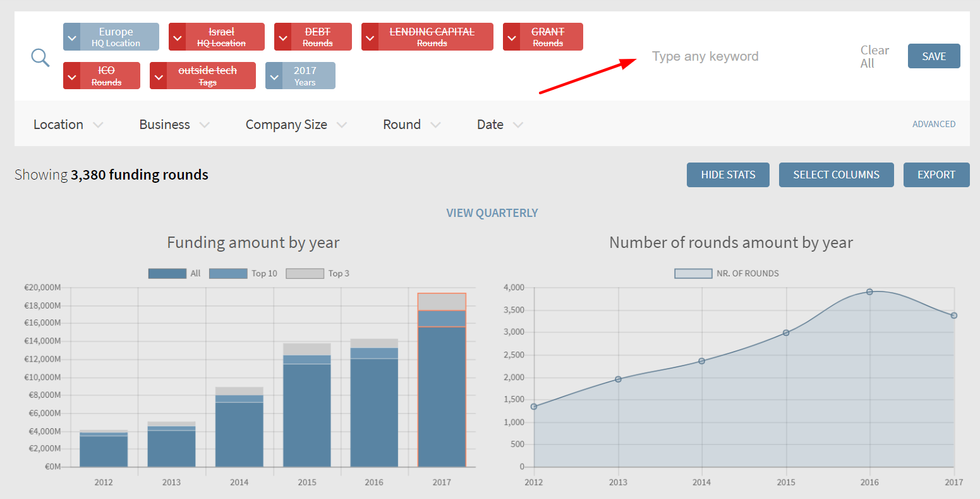Viewport: 980px width, 499px height.
Task: Expand the Company Size filter dropdown
Action: click(x=296, y=125)
